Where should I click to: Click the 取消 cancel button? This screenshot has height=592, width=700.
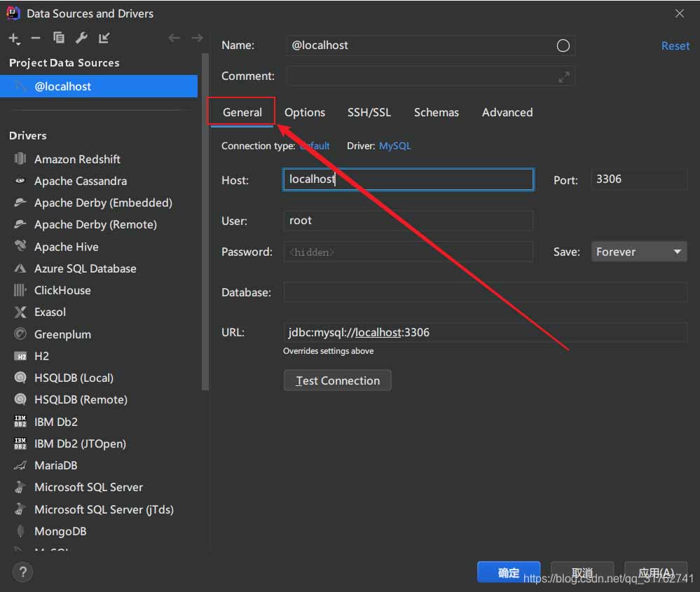[582, 572]
